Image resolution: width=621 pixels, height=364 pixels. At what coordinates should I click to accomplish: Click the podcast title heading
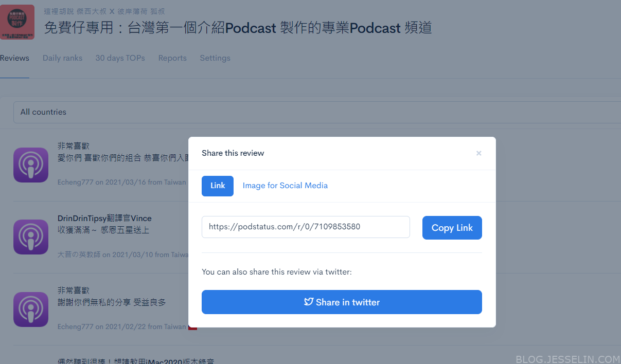[x=238, y=28]
